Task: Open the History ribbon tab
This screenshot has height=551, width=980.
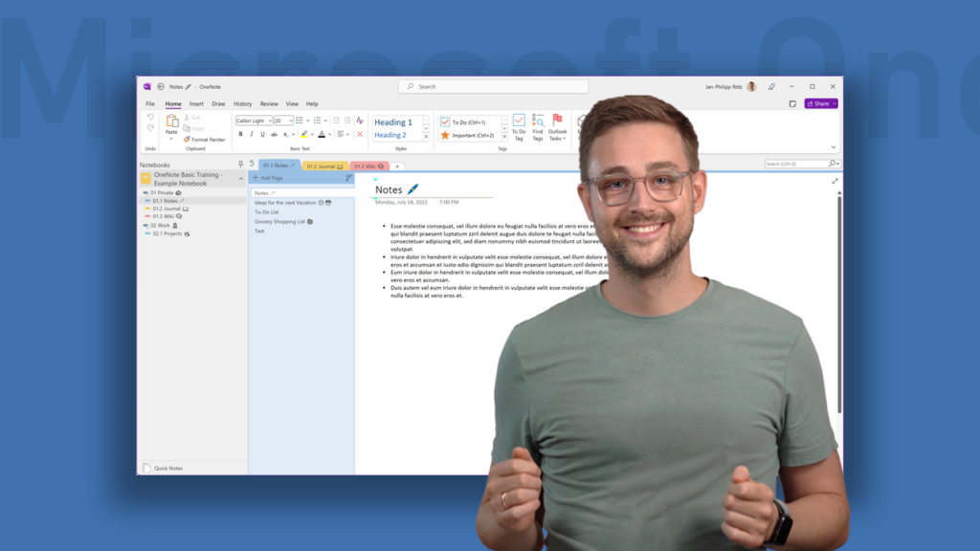Action: (242, 103)
